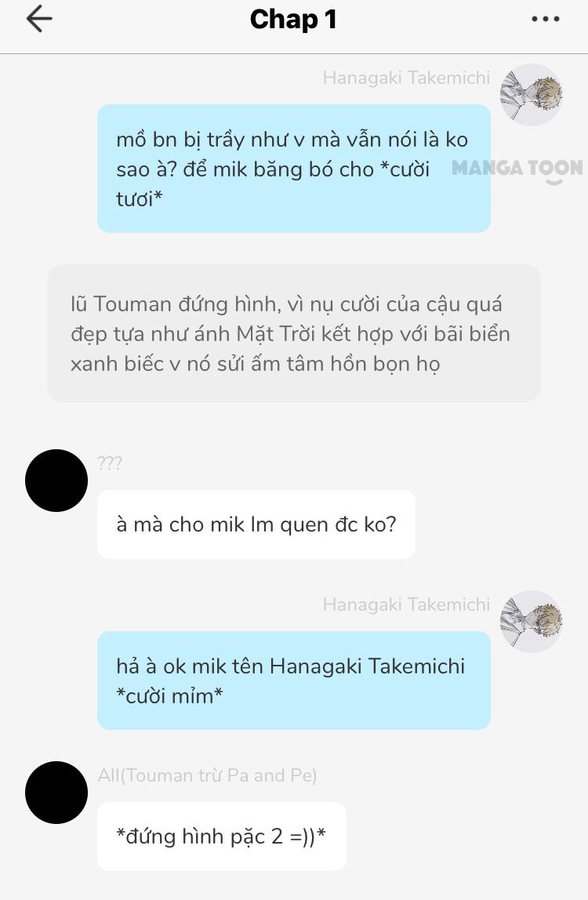Tap All(Touman trừ Pa and Pe) name
The width and height of the screenshot is (588, 900).
point(207,775)
